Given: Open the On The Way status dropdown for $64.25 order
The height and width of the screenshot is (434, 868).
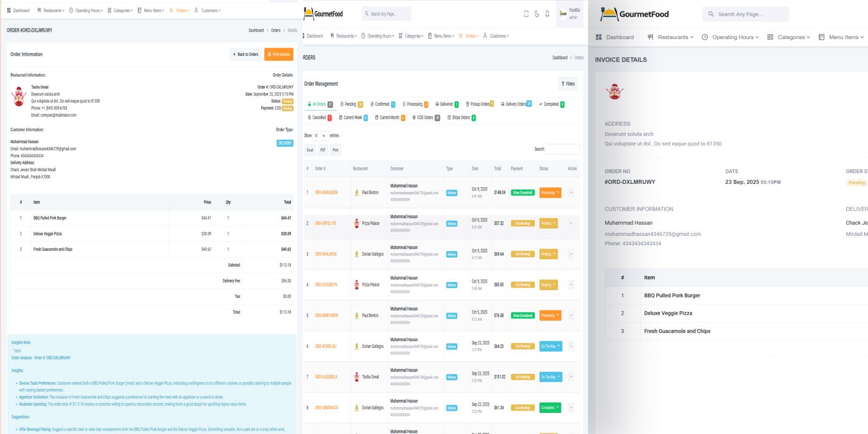Looking at the screenshot, I should (551, 346).
